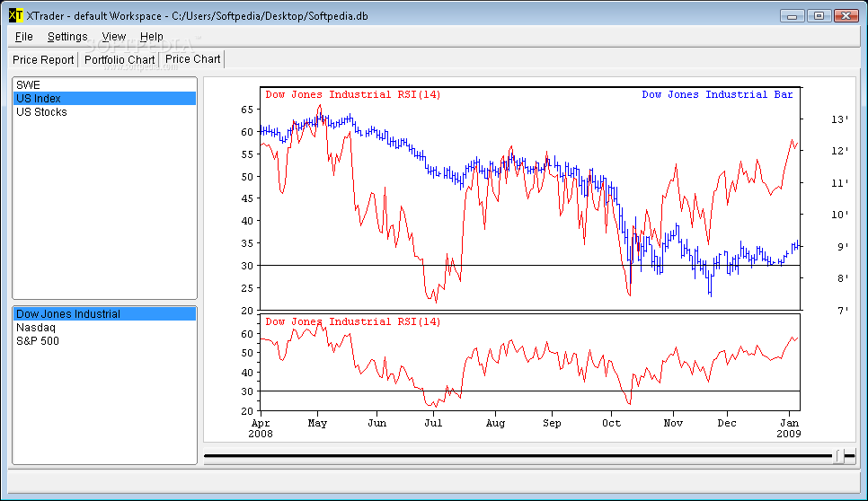Click the XT application icon in title bar

click(15, 15)
